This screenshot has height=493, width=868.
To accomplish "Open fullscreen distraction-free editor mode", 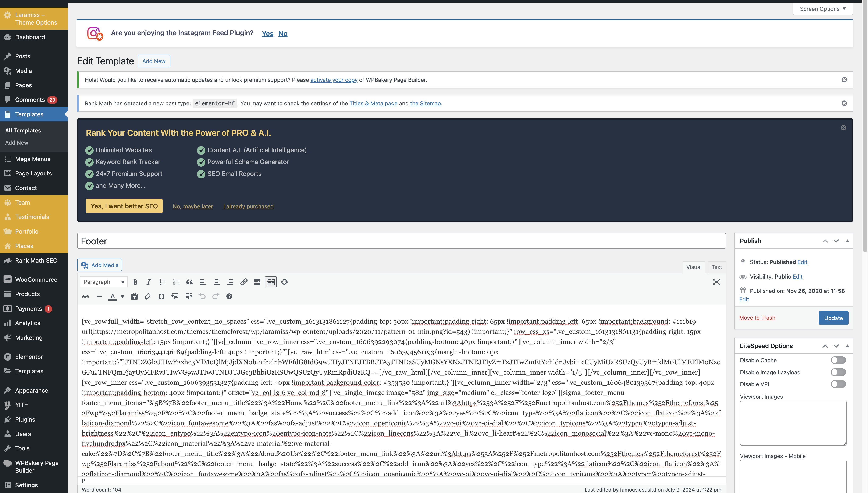I will pyautogui.click(x=716, y=282).
